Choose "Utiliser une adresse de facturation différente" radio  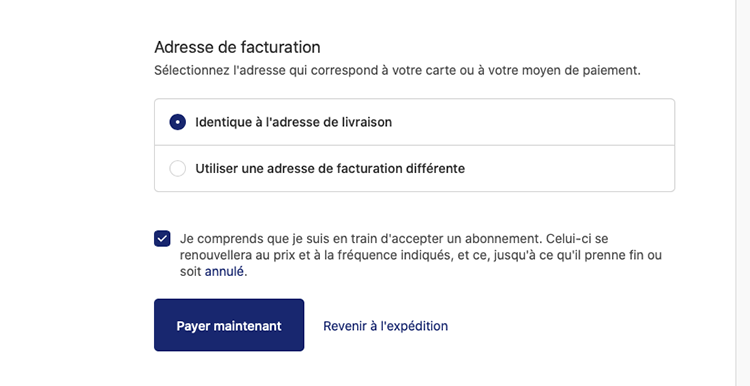tap(177, 169)
